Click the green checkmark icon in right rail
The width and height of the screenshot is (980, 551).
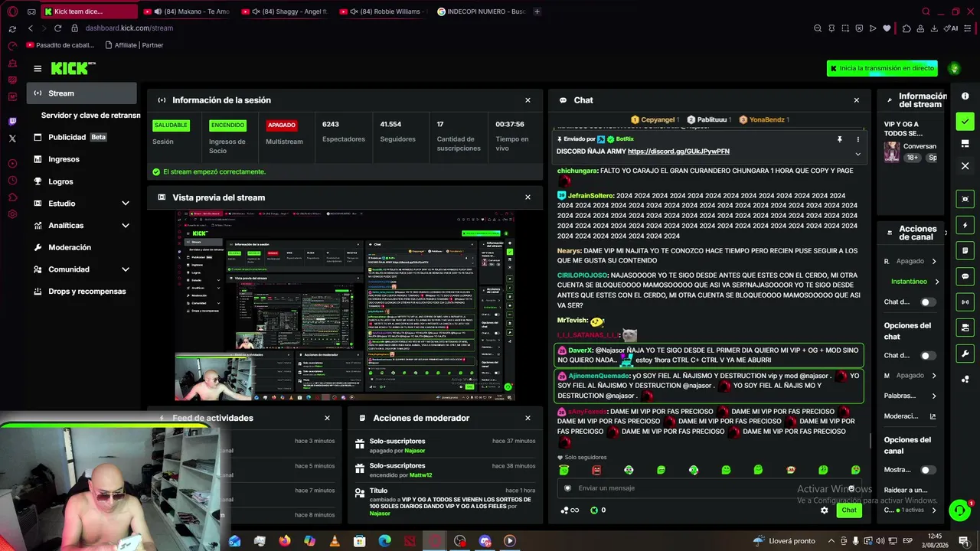pos(965,121)
